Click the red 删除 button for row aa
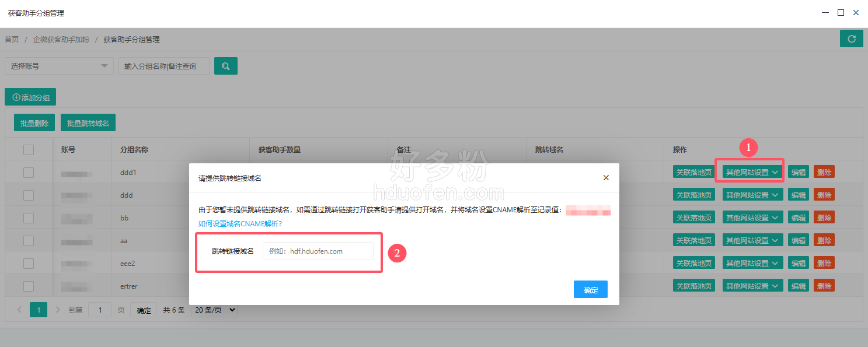Screen dimensions: 868x347 click(x=824, y=240)
